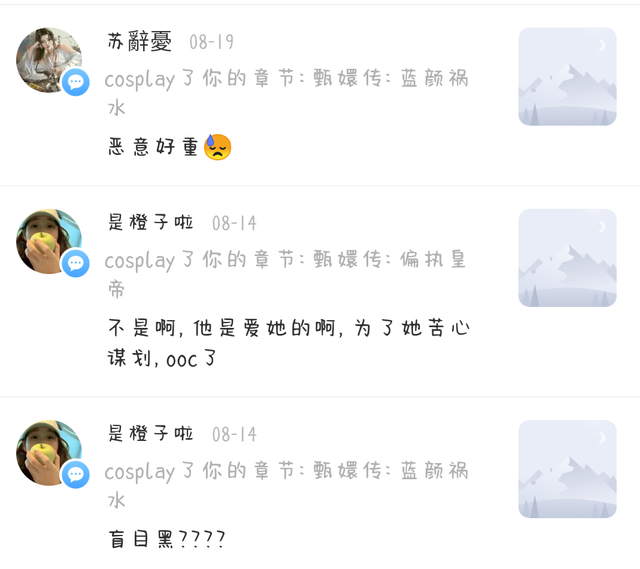Click the chat badge beside the 偏执皇帝 entry
The image size is (640, 569).
pyautogui.click(x=76, y=264)
